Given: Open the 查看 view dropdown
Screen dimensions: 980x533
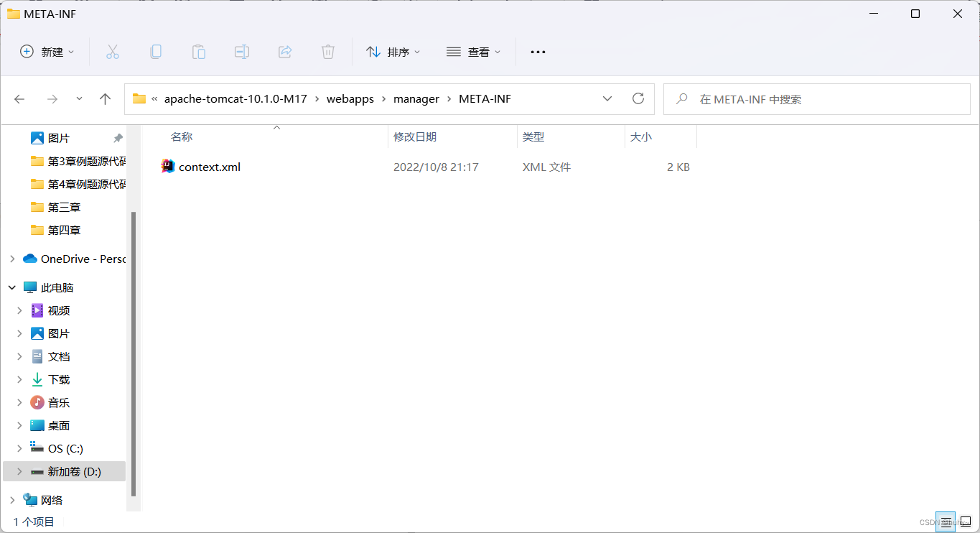Looking at the screenshot, I should click(x=473, y=52).
